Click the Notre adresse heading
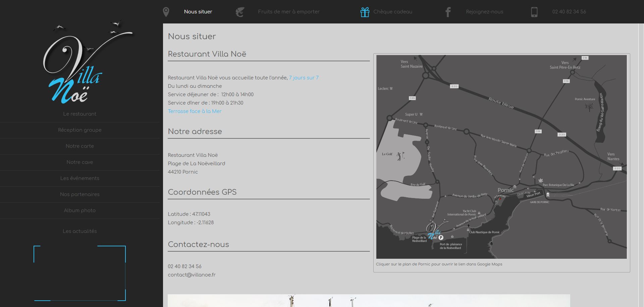The image size is (644, 307). [x=195, y=131]
